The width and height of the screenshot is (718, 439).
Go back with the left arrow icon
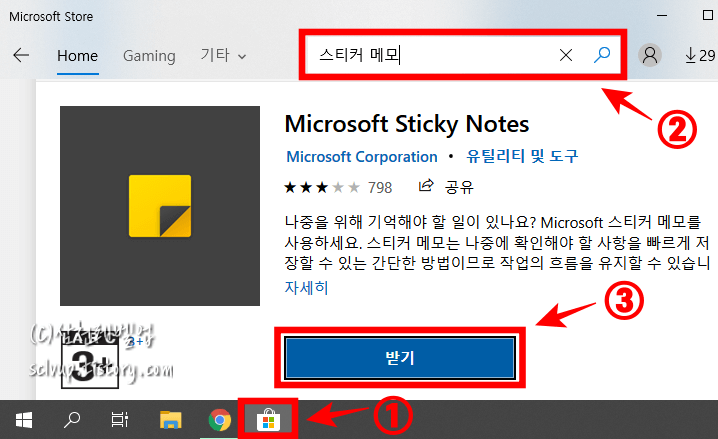[x=21, y=55]
